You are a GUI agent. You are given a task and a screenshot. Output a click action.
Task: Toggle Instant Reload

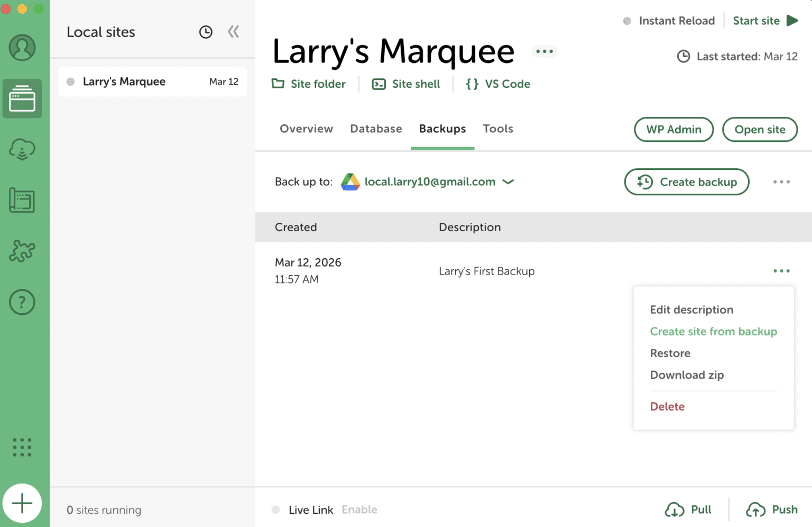point(669,21)
